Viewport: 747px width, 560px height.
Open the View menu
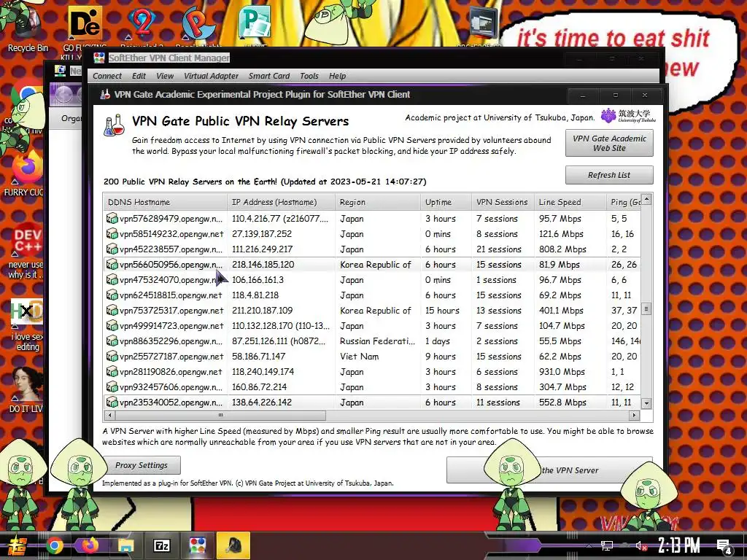165,76
